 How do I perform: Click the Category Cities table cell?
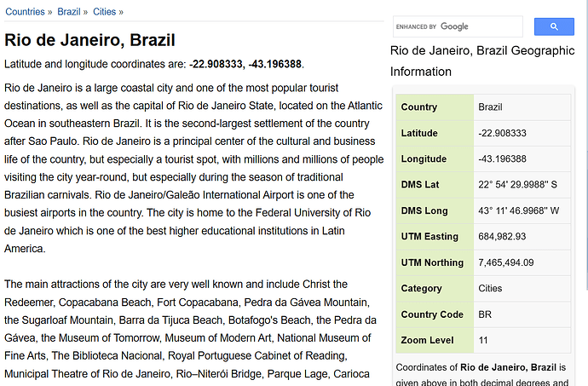click(522, 289)
